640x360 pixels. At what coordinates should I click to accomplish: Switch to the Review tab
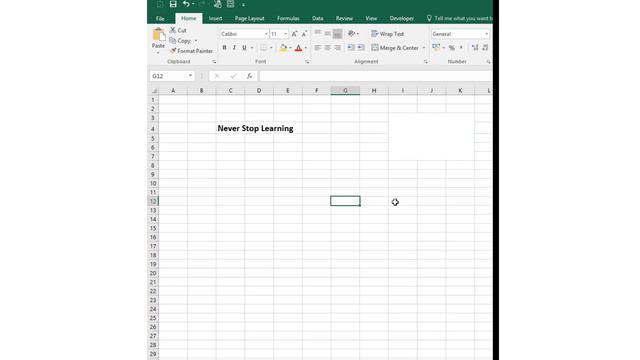click(x=344, y=18)
